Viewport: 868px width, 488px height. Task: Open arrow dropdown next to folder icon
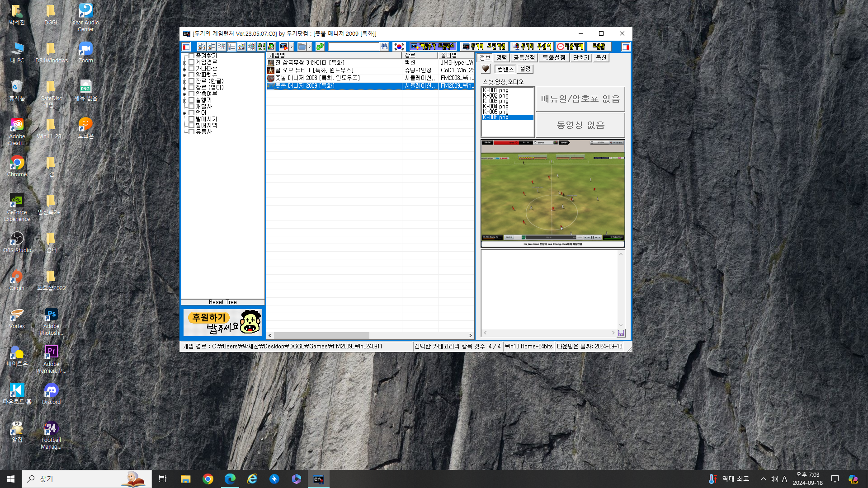click(310, 47)
